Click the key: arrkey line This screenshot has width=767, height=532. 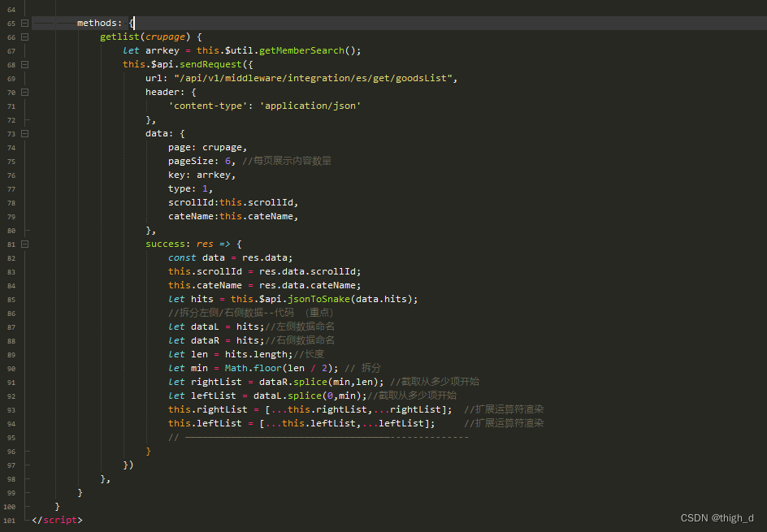[x=201, y=175]
